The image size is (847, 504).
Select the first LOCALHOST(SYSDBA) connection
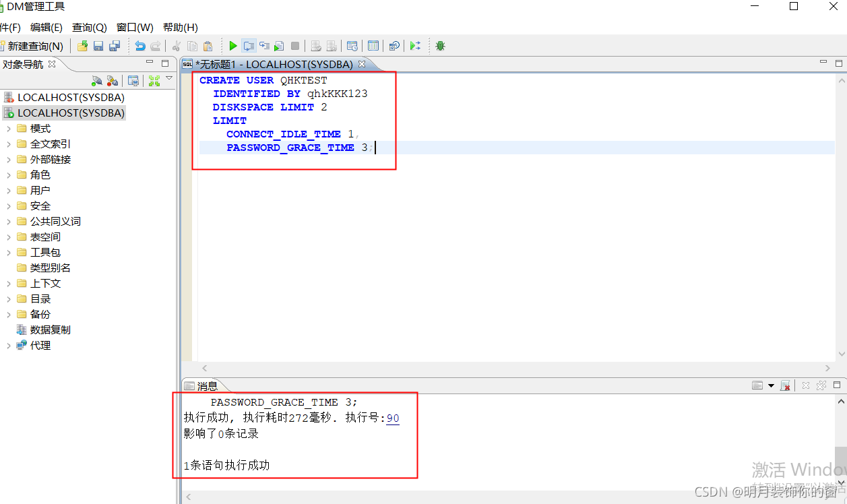[64, 97]
